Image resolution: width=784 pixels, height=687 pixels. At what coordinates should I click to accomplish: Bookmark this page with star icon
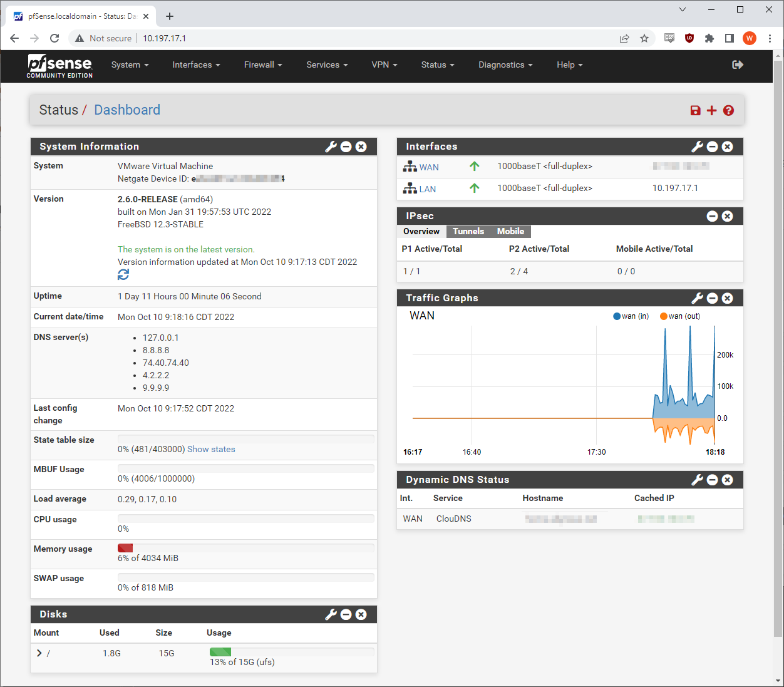(x=644, y=38)
